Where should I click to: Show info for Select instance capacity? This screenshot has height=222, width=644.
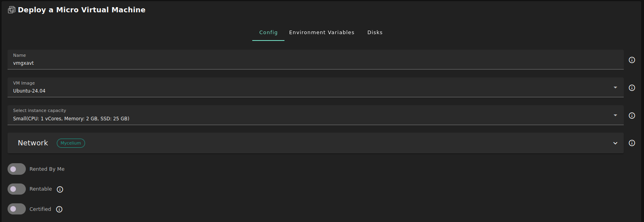point(632,116)
